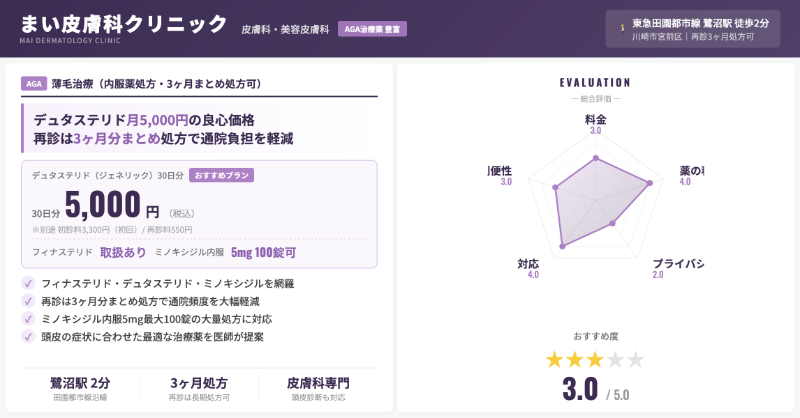
Task: Click the まい皮膚科クリニック clinic title
Action: pyautogui.click(x=124, y=23)
